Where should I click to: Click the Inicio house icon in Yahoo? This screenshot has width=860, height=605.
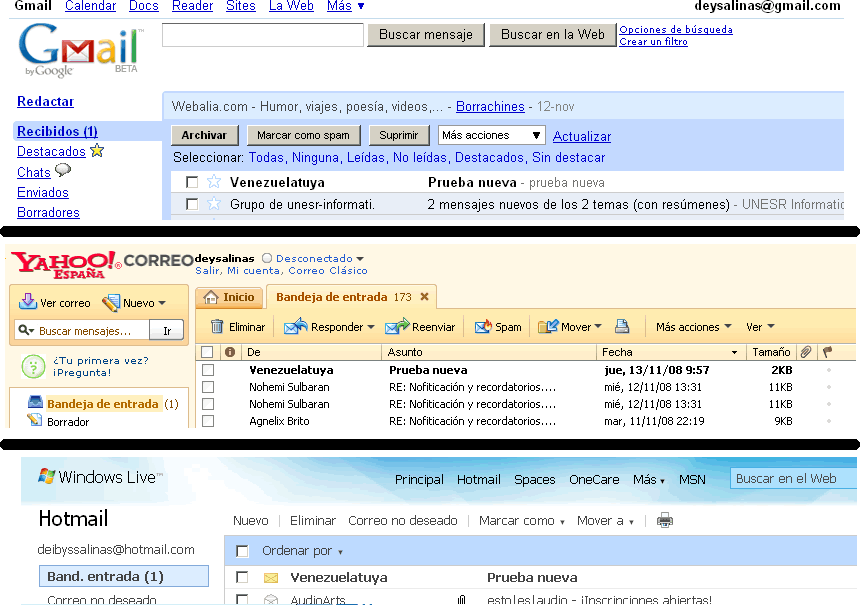point(211,297)
